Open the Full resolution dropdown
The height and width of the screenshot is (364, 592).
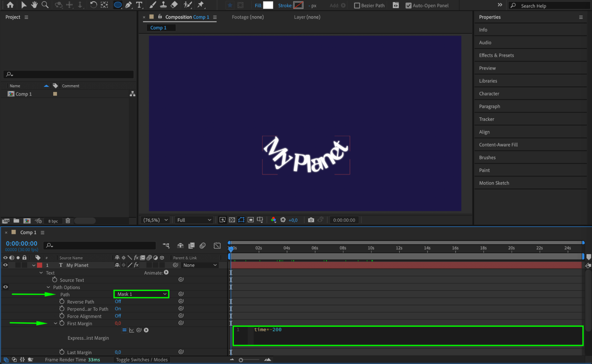[x=194, y=220]
